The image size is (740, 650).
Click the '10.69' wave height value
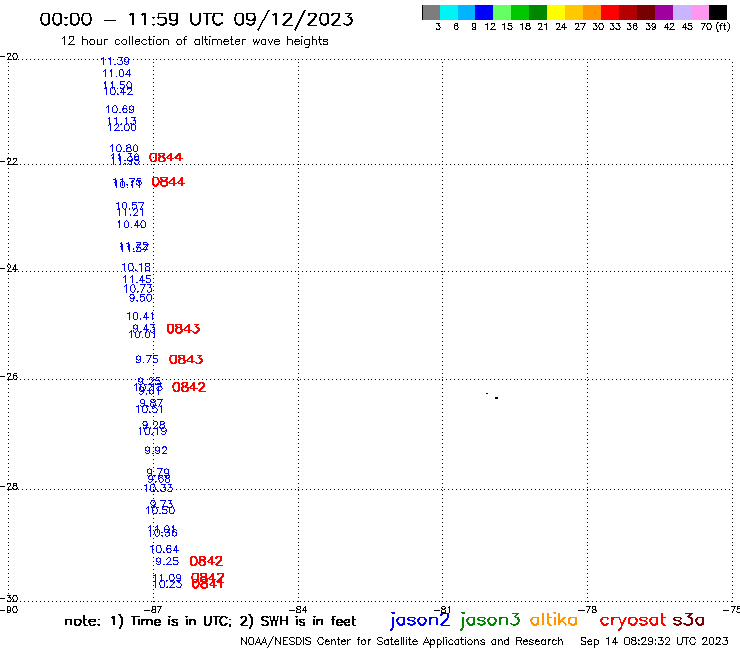pos(120,109)
